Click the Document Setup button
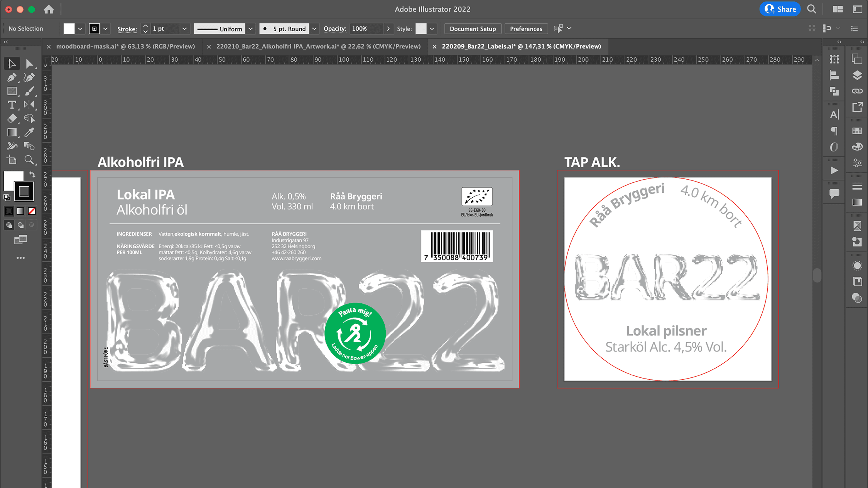 point(473,29)
